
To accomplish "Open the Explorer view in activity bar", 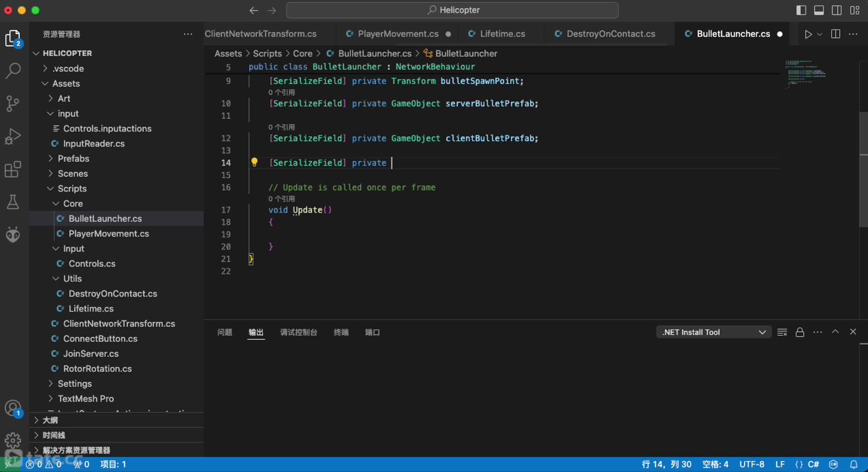I will (x=13, y=38).
